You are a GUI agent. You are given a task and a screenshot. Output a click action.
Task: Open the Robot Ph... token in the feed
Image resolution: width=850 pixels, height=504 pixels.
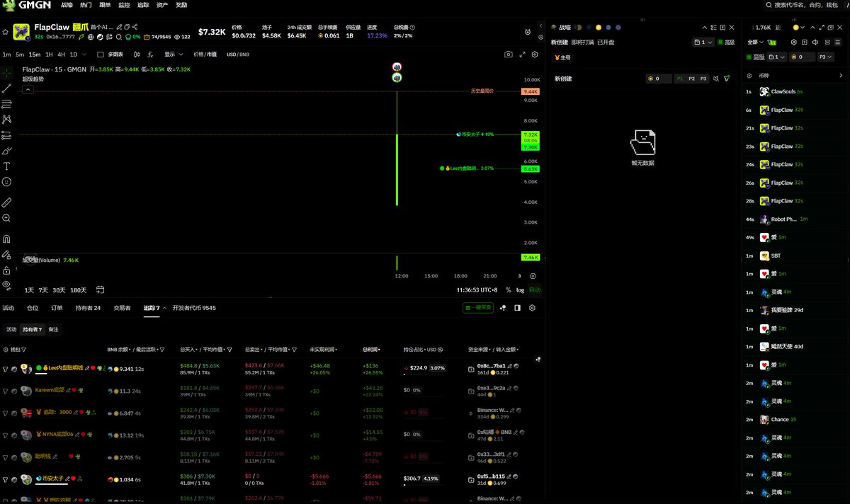click(783, 219)
